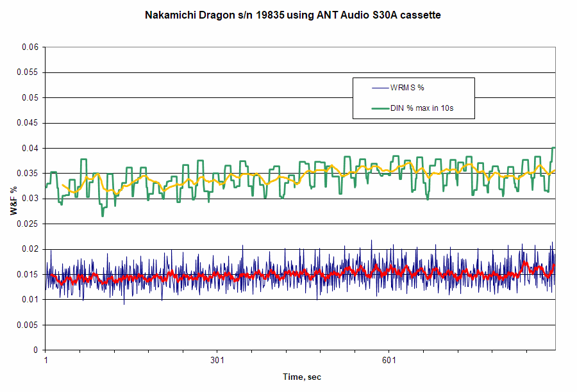Click the 0.05 y-axis label
Screen dimensions: 577x392
pyautogui.click(x=29, y=97)
